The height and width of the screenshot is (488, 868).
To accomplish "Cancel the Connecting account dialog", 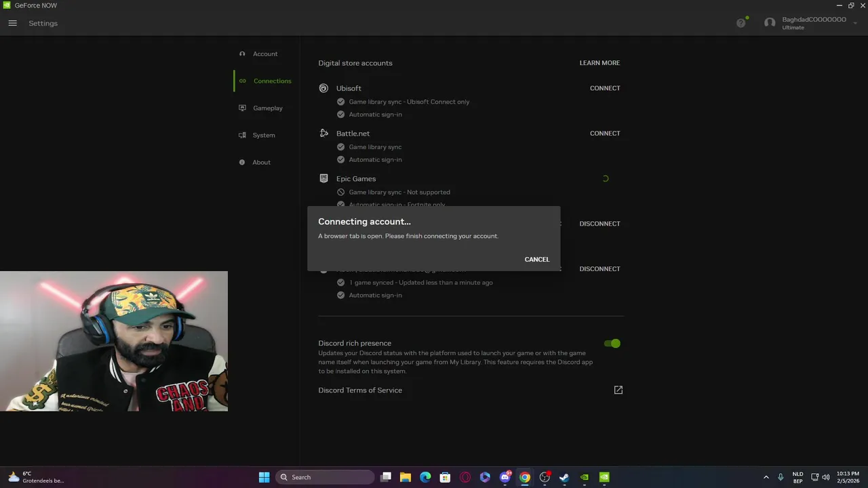I will [x=536, y=260].
